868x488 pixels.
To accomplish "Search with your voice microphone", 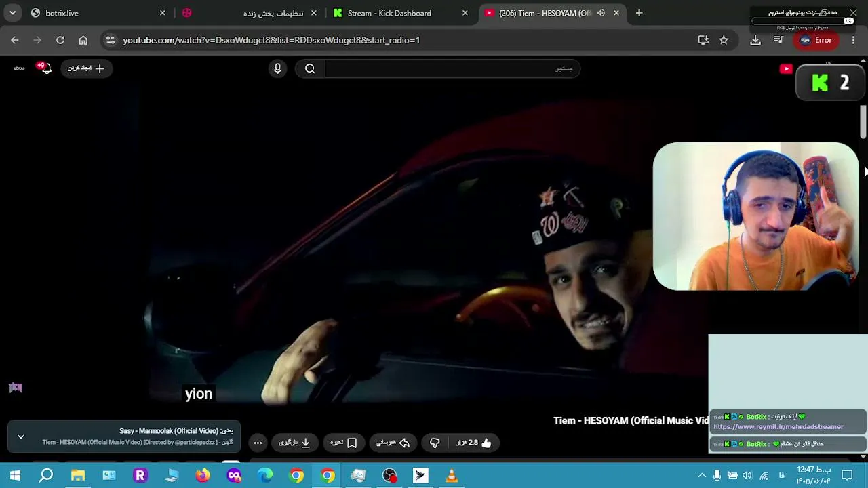I will pyautogui.click(x=277, y=68).
